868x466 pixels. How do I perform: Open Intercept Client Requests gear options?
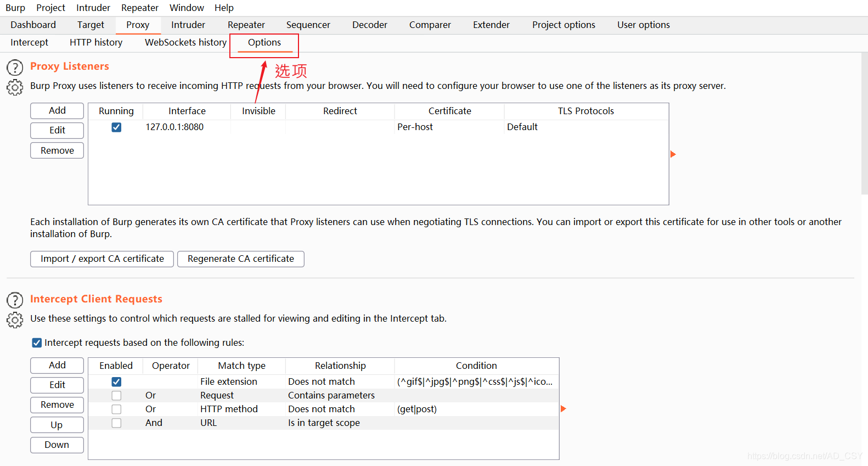tap(15, 320)
